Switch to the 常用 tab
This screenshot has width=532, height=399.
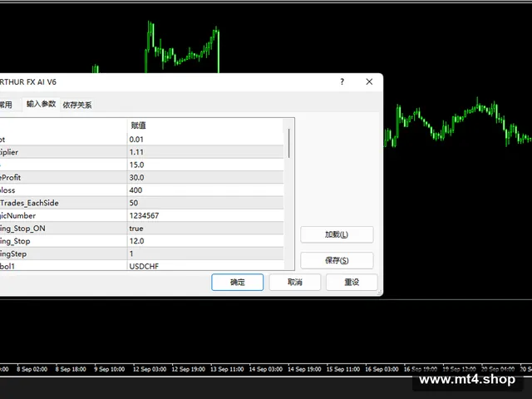point(6,105)
